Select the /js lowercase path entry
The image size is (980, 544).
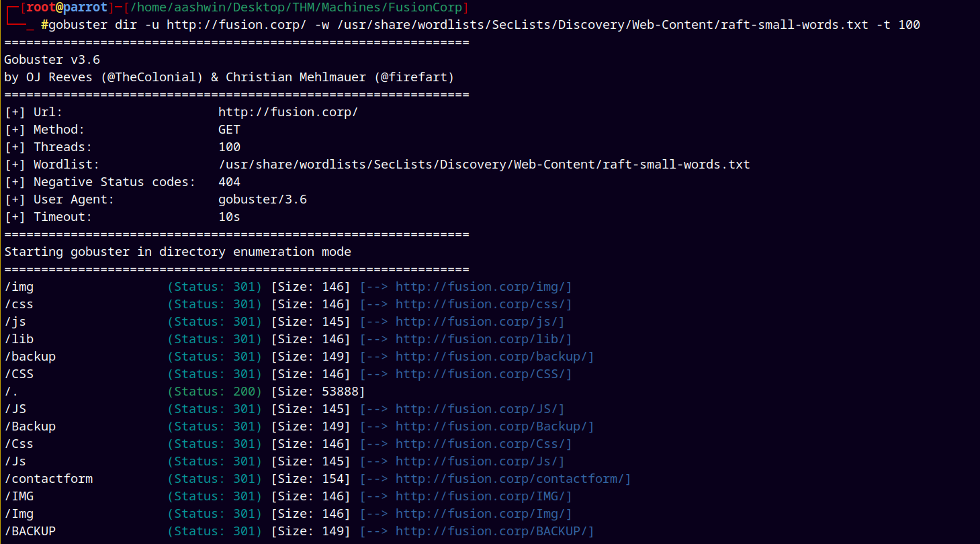(15, 322)
